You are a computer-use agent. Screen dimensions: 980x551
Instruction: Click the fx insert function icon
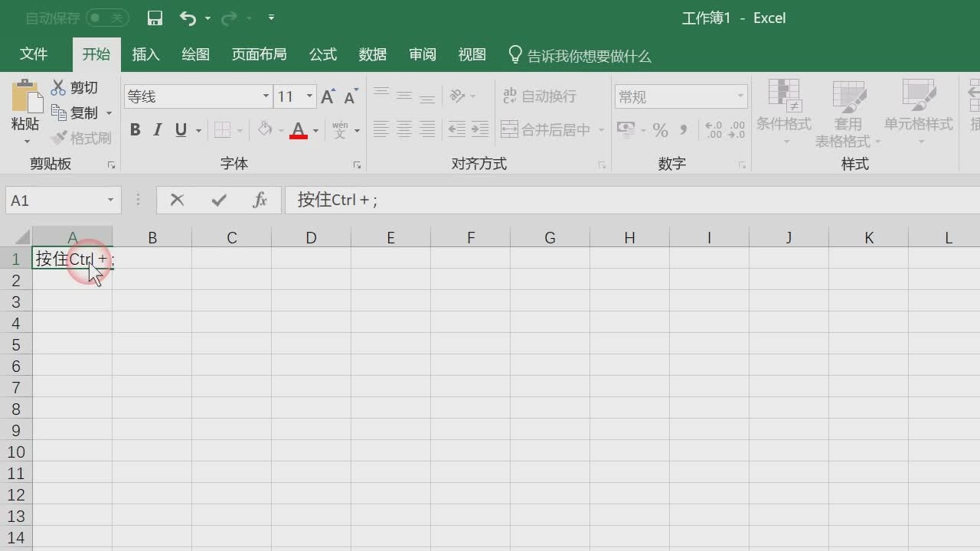[x=260, y=201]
